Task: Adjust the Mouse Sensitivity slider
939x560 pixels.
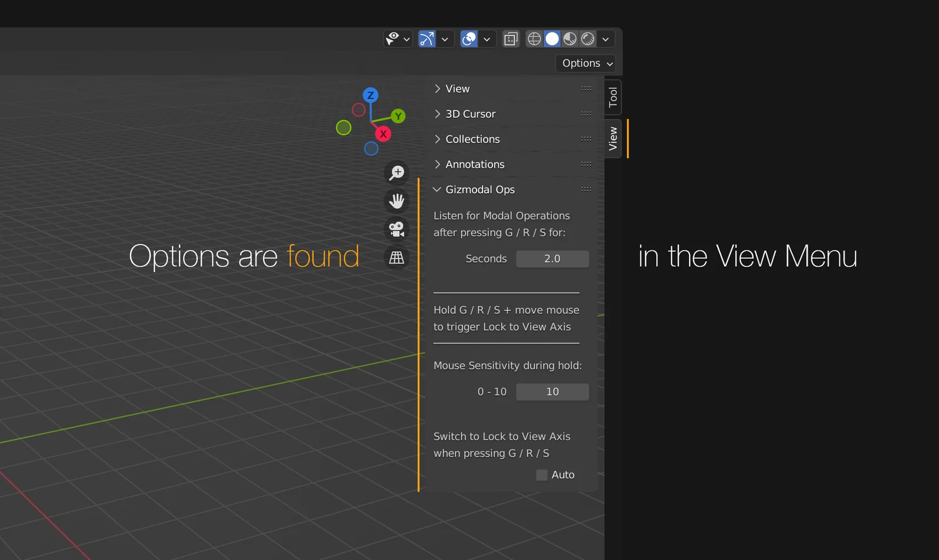Action: [x=552, y=392]
